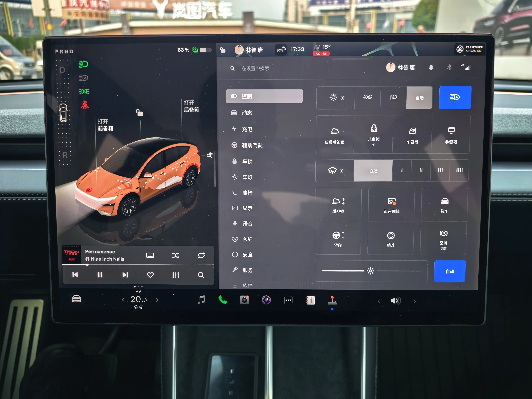Viewport: 532px width, 399px height.
Task: Tap 打开后备箱 to open trunk
Action: point(191,106)
